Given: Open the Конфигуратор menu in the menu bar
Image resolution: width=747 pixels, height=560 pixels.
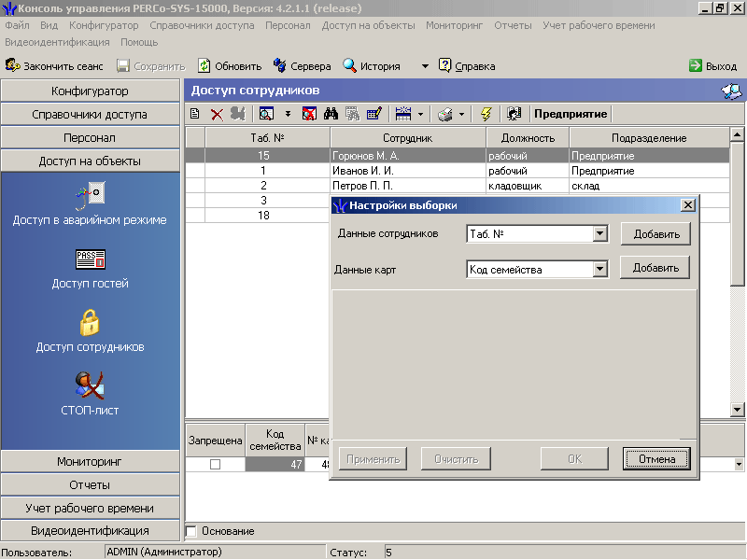Looking at the screenshot, I should pyautogui.click(x=104, y=25).
